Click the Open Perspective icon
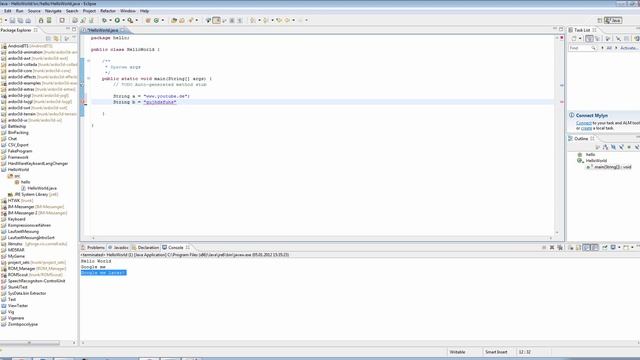Image resolution: width=640 pixels, height=360 pixels. pyautogui.click(x=600, y=20)
